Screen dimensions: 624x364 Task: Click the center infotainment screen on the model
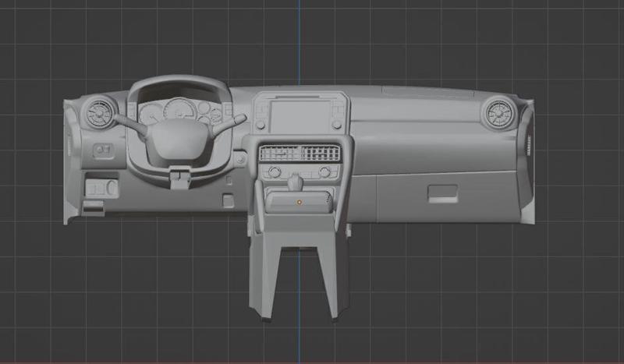click(x=301, y=117)
